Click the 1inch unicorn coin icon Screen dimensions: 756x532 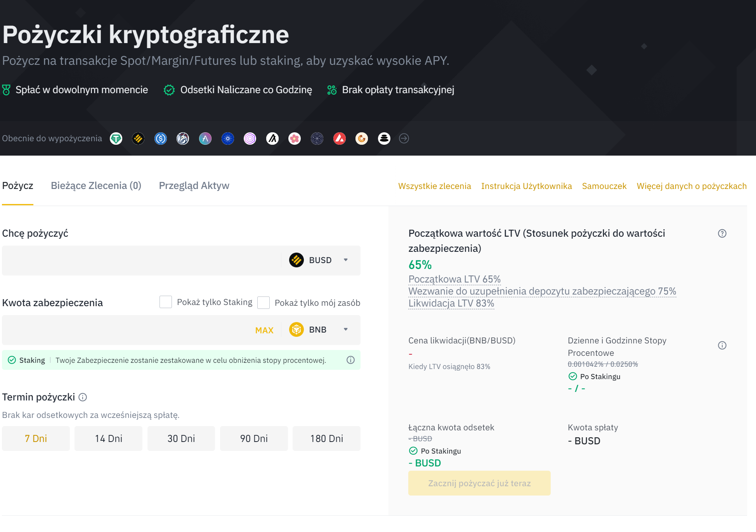[183, 139]
